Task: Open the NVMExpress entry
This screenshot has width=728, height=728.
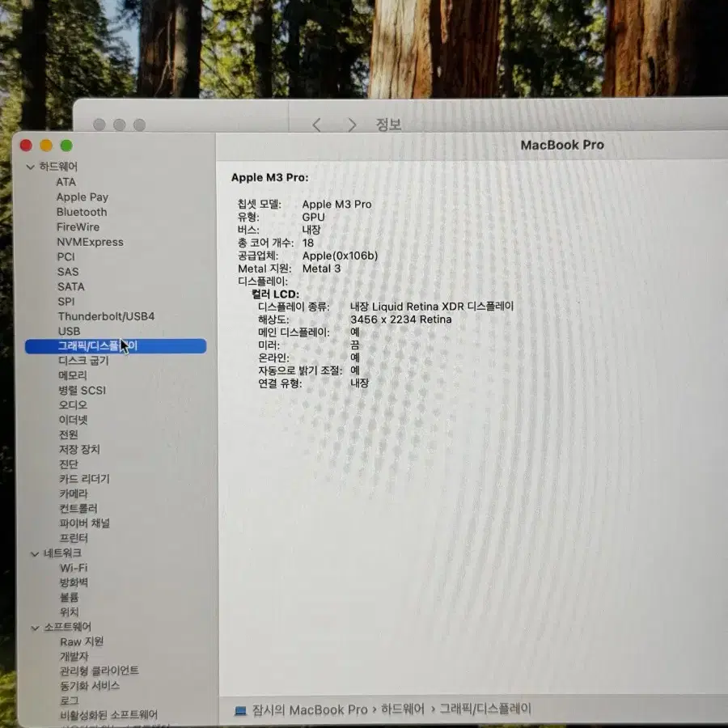Action: tap(90, 242)
